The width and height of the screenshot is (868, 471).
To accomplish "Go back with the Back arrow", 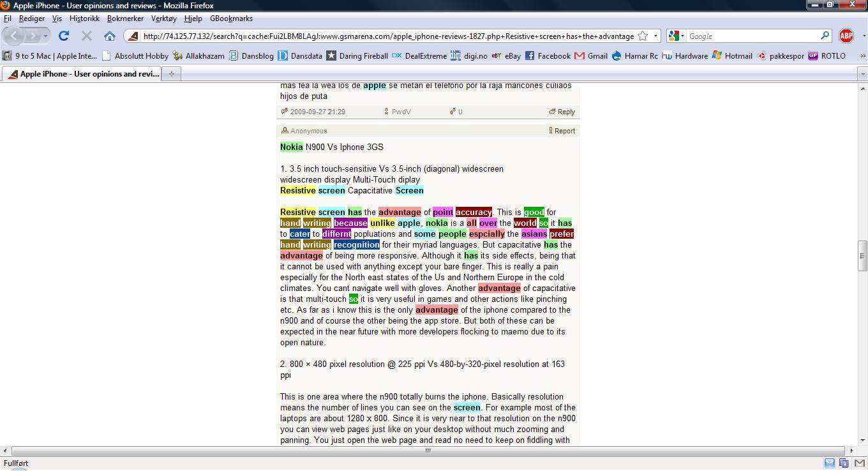I will (x=14, y=36).
